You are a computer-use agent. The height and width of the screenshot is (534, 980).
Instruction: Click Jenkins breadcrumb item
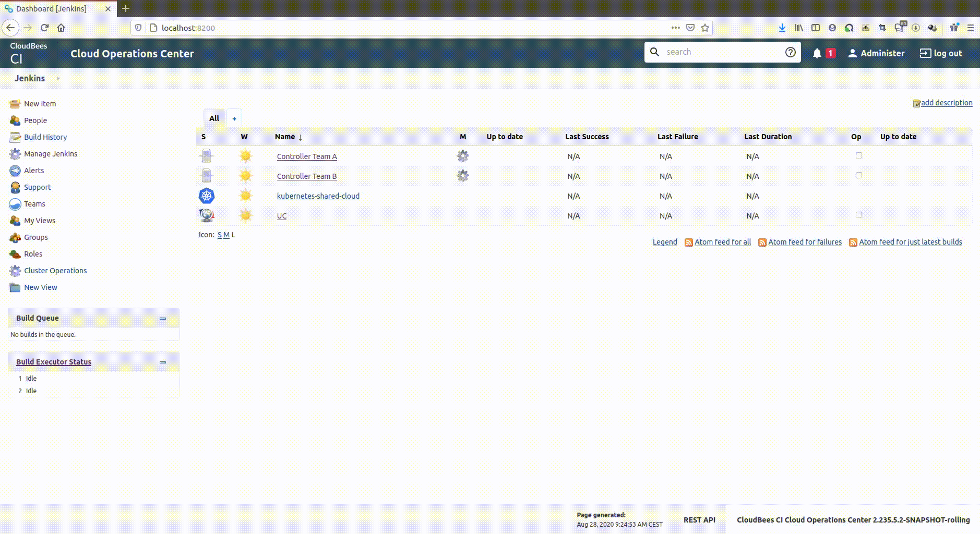click(x=30, y=78)
